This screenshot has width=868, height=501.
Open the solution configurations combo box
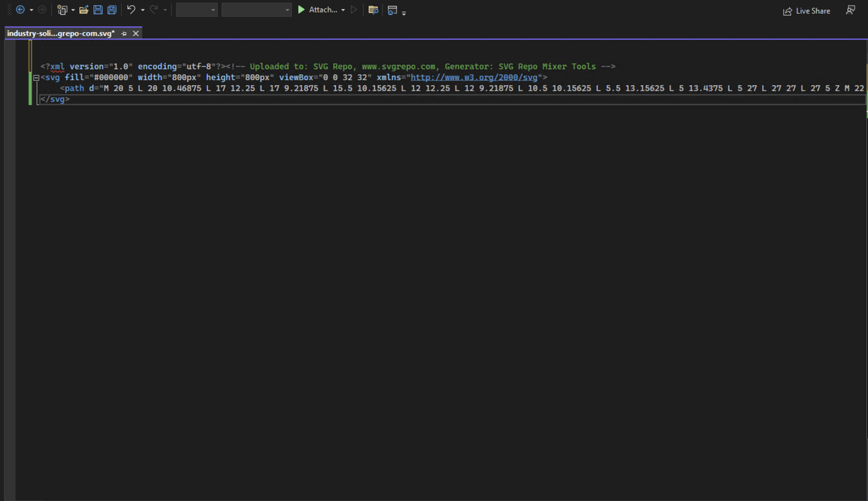click(197, 10)
